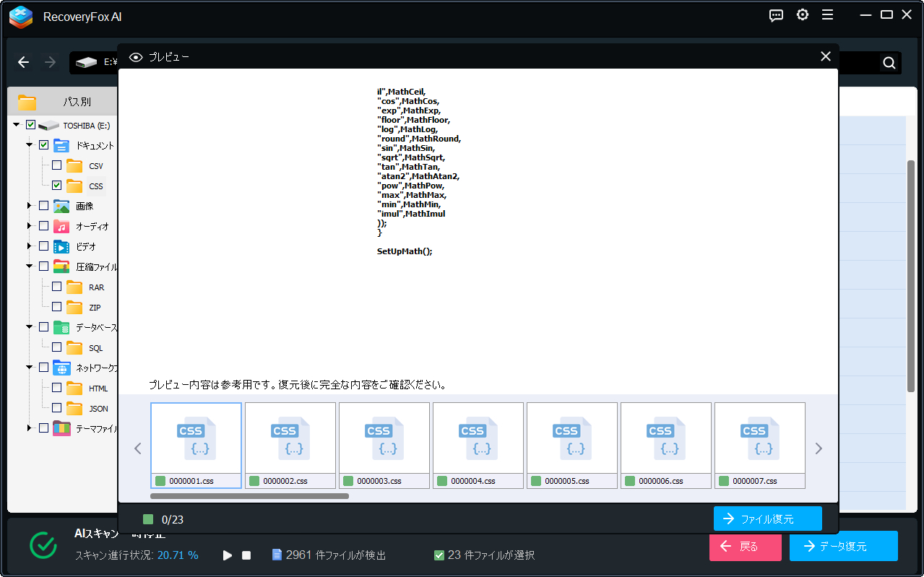Viewport: 924px width, 577px height.
Task: Open the feedback chat icon
Action: [776, 15]
